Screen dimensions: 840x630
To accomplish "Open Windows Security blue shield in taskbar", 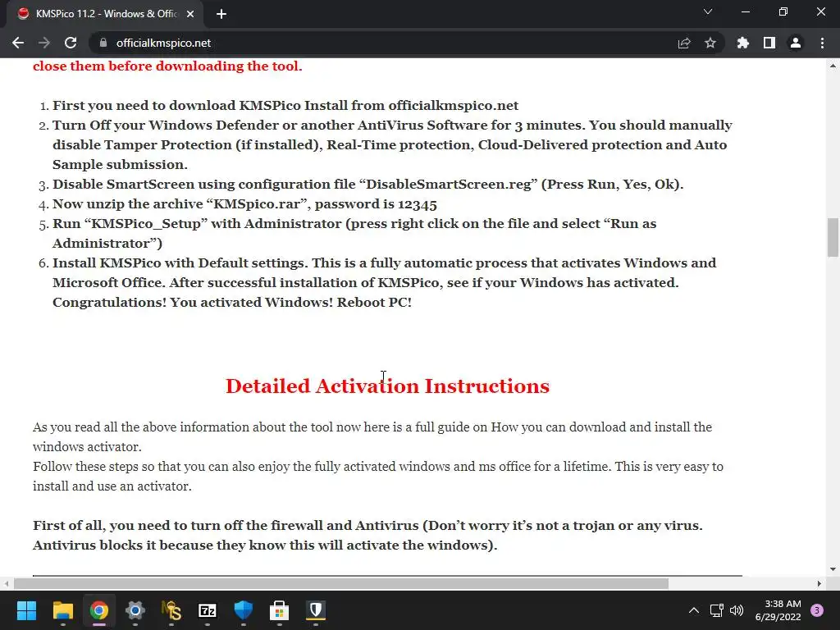I will (x=243, y=610).
